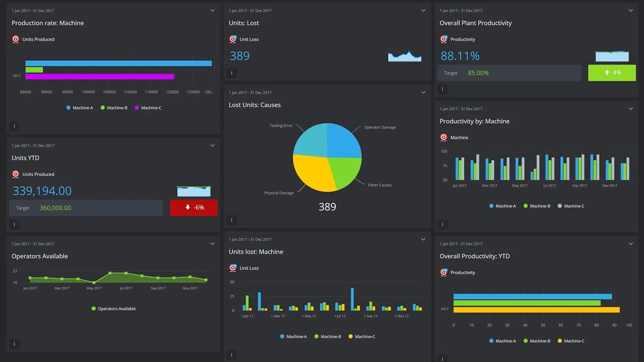644x362 pixels.
Task: Expand Overall Productivity: YTD panel dropdown
Action: pos(631,244)
